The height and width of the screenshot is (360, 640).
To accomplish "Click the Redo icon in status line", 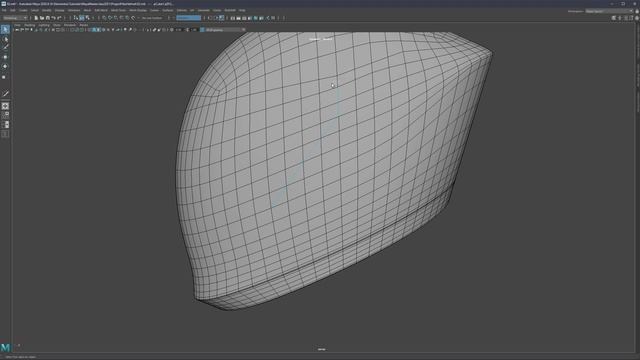I will coord(59,18).
